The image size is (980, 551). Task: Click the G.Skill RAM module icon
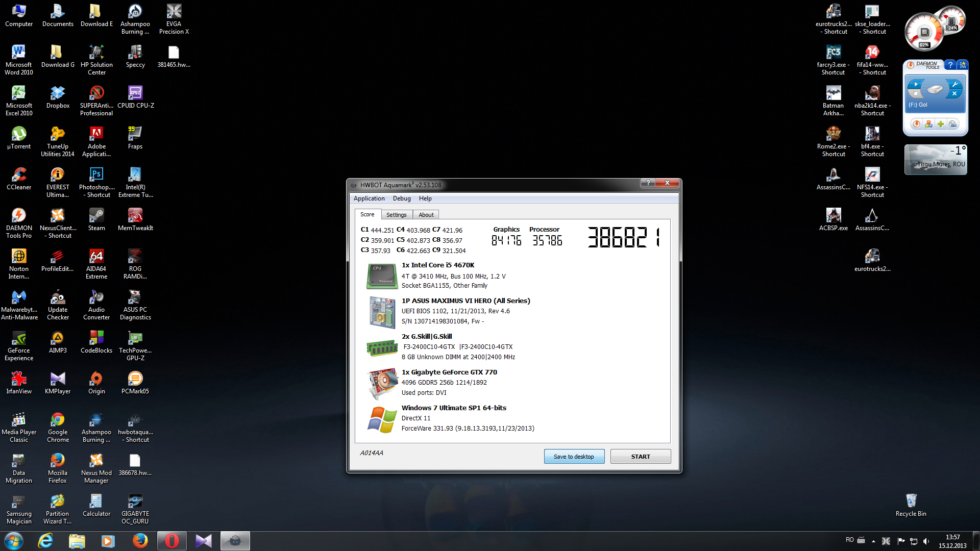(x=382, y=348)
